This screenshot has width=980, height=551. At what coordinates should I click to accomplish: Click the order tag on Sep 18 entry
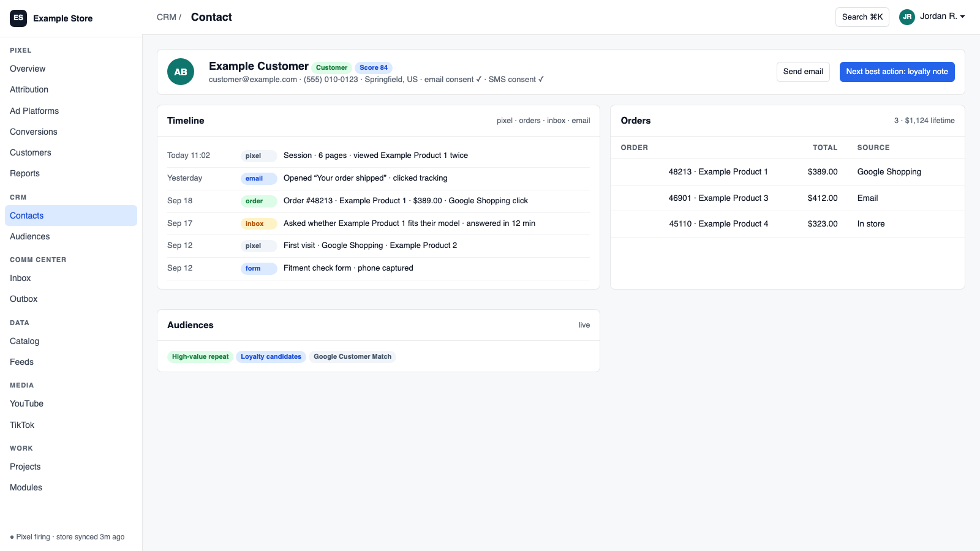click(258, 201)
